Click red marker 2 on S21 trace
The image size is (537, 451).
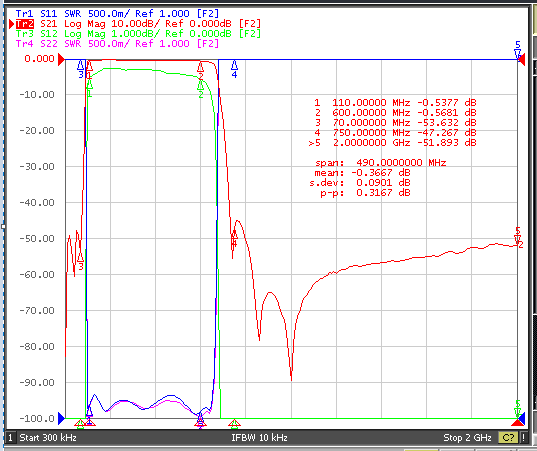coord(201,67)
